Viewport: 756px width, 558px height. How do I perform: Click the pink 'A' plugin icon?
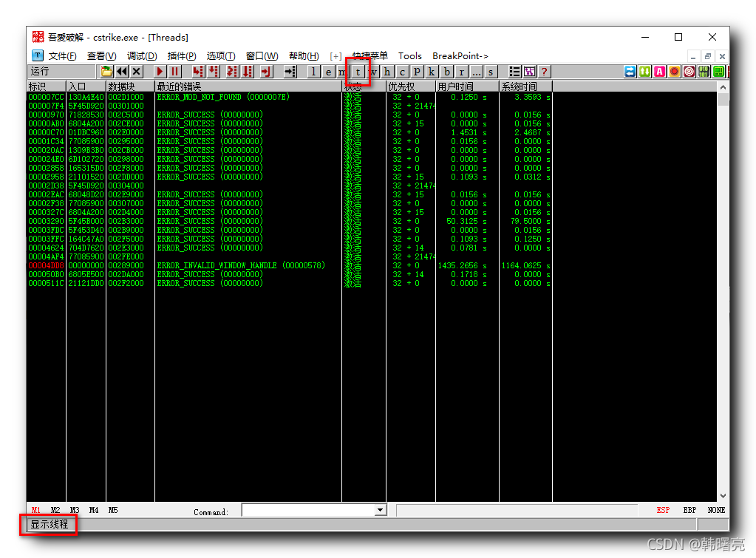click(660, 72)
